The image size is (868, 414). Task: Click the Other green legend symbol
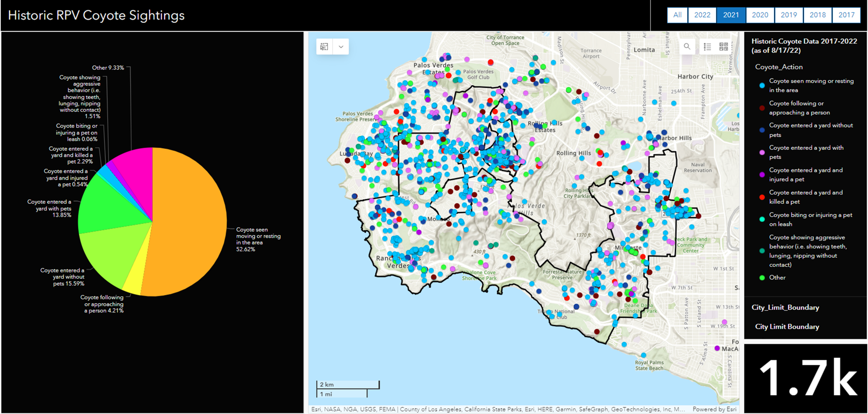pos(762,278)
